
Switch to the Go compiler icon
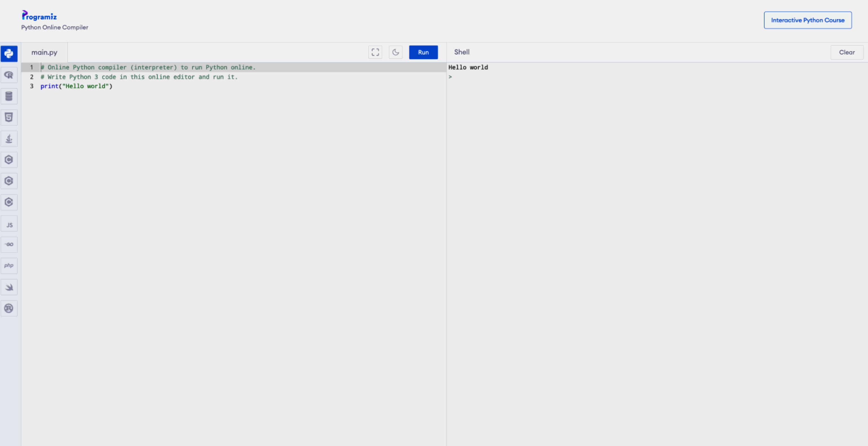point(9,245)
